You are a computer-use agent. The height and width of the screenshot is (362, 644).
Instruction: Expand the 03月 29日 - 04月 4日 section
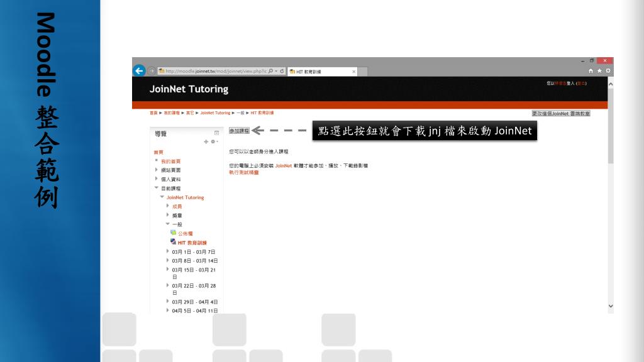click(x=167, y=301)
